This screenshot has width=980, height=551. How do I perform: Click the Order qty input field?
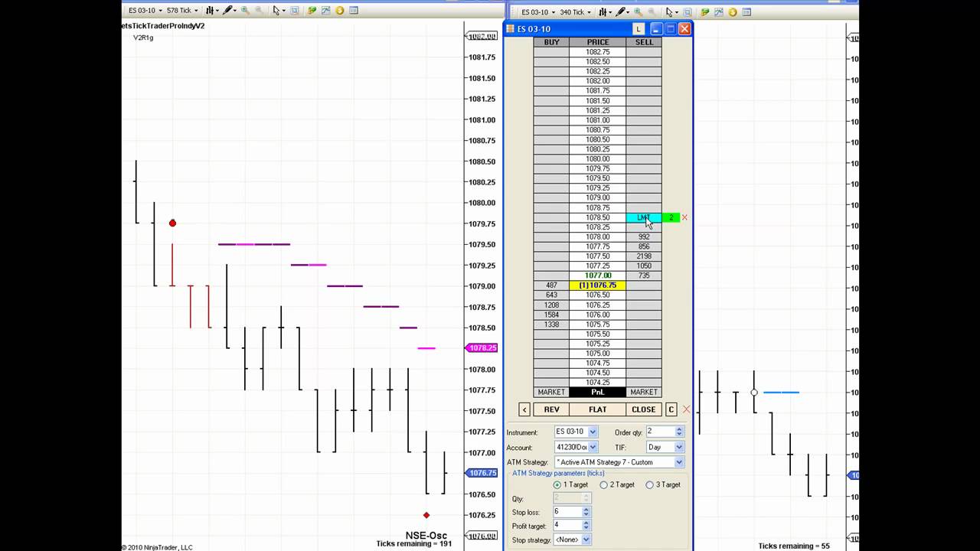point(659,432)
